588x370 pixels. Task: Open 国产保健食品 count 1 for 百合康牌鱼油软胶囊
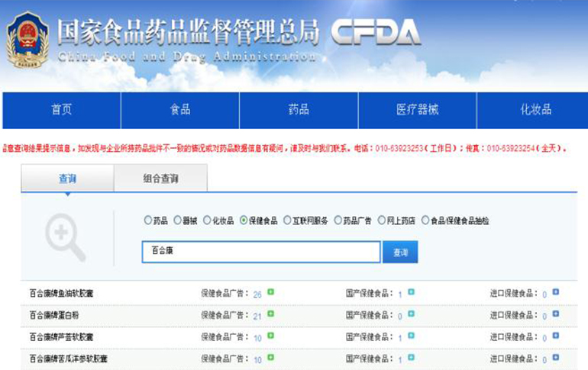point(400,294)
